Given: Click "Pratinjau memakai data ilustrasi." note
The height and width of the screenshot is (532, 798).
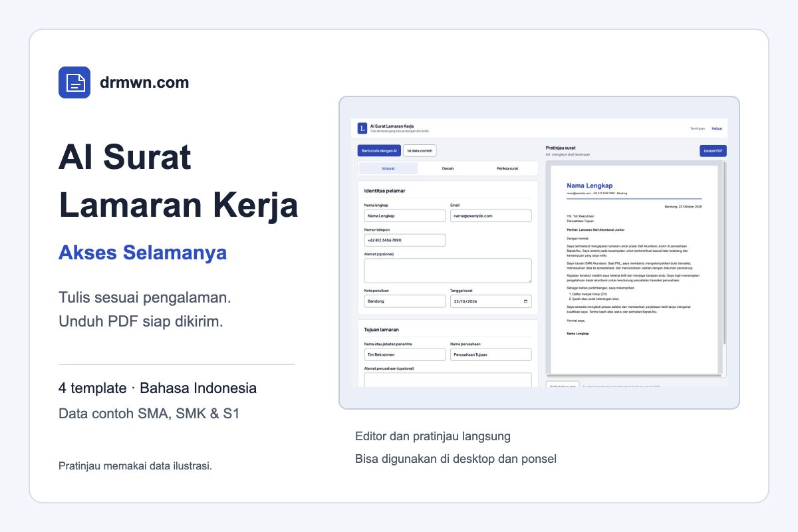Looking at the screenshot, I should [x=135, y=465].
